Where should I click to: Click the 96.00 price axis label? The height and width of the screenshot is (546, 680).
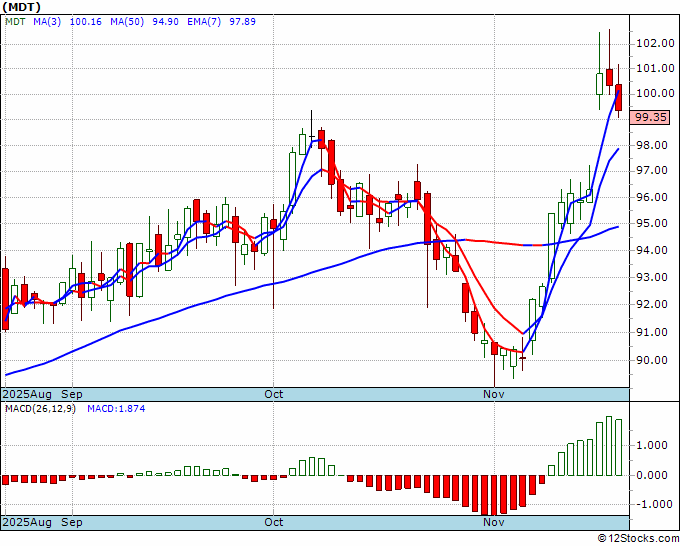tap(652, 197)
